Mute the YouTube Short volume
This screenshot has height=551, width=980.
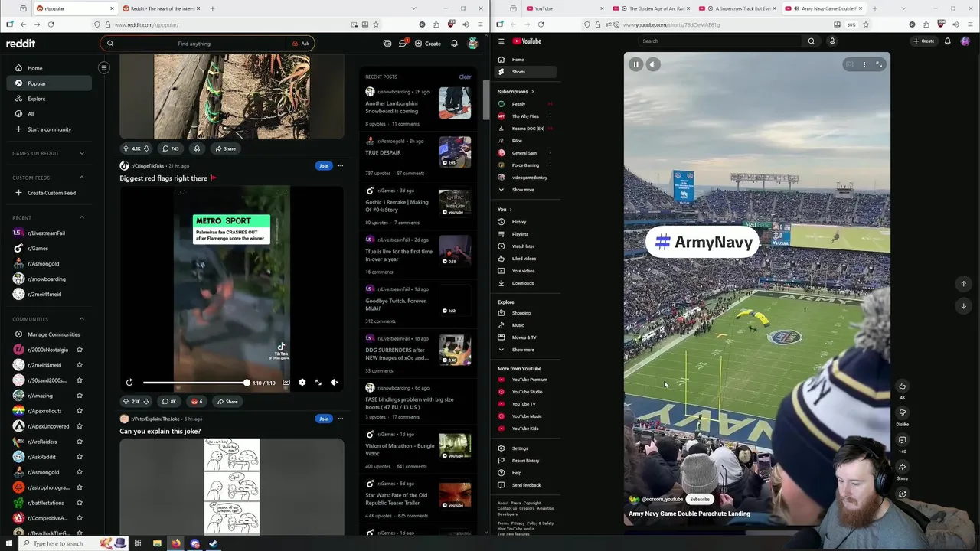coord(653,64)
